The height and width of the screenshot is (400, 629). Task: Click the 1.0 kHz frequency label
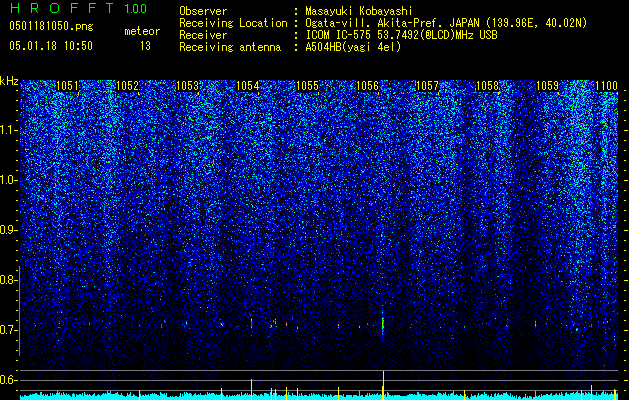pos(7,181)
